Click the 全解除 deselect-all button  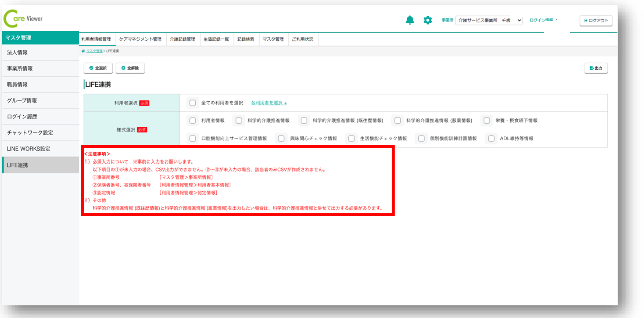coord(130,68)
